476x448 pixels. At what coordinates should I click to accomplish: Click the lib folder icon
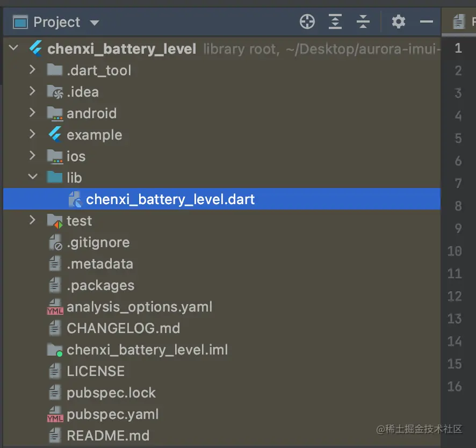pyautogui.click(x=55, y=177)
